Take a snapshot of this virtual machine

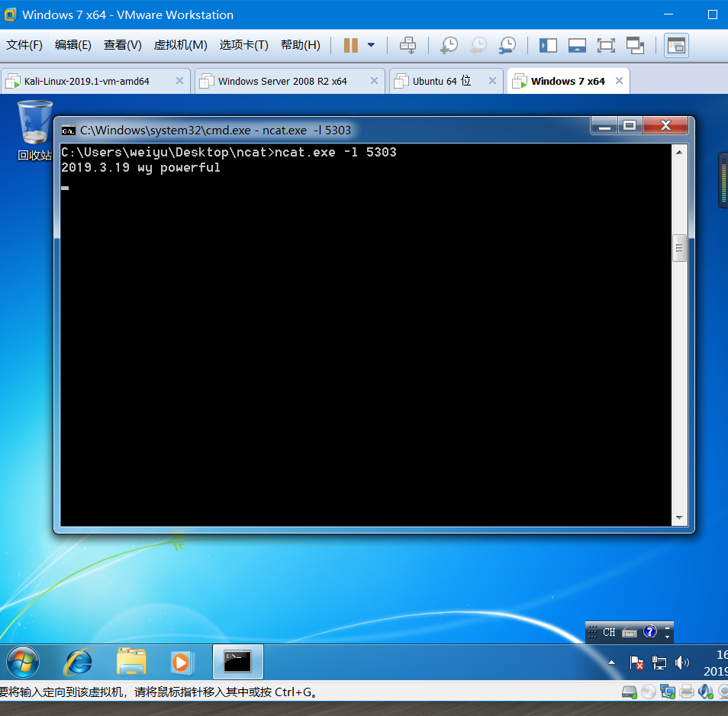449,45
